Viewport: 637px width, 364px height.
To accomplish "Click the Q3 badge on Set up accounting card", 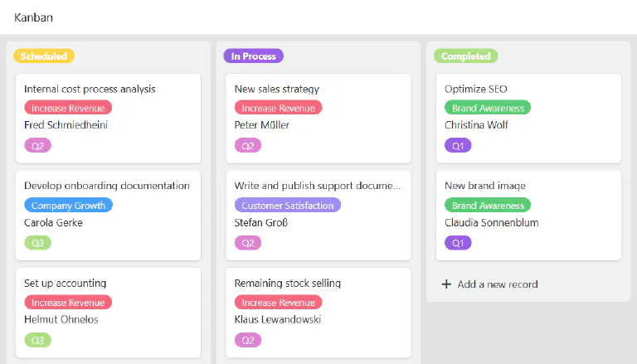I will click(37, 340).
